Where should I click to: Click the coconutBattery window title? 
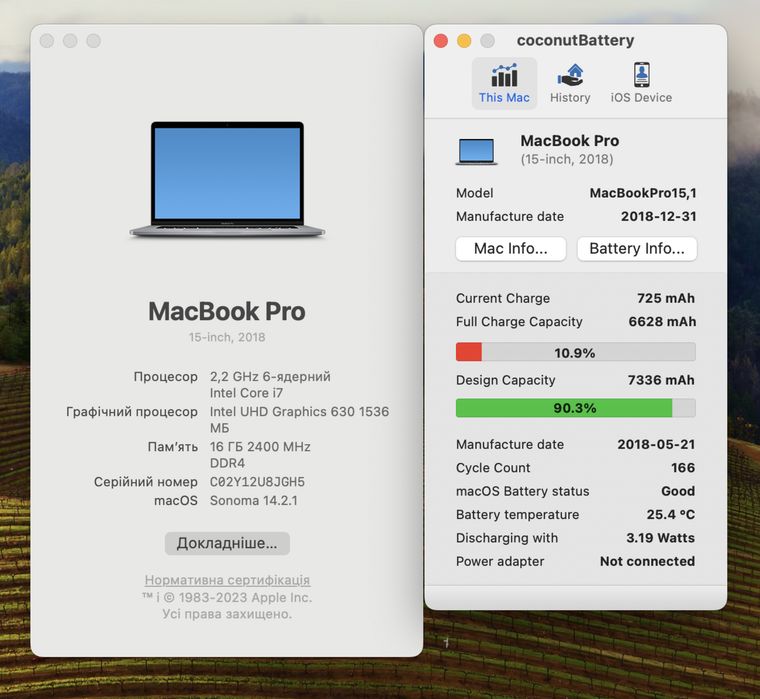pos(575,40)
